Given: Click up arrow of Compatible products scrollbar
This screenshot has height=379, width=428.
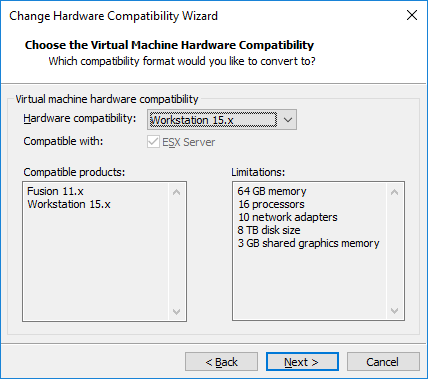Looking at the screenshot, I should (x=177, y=192).
